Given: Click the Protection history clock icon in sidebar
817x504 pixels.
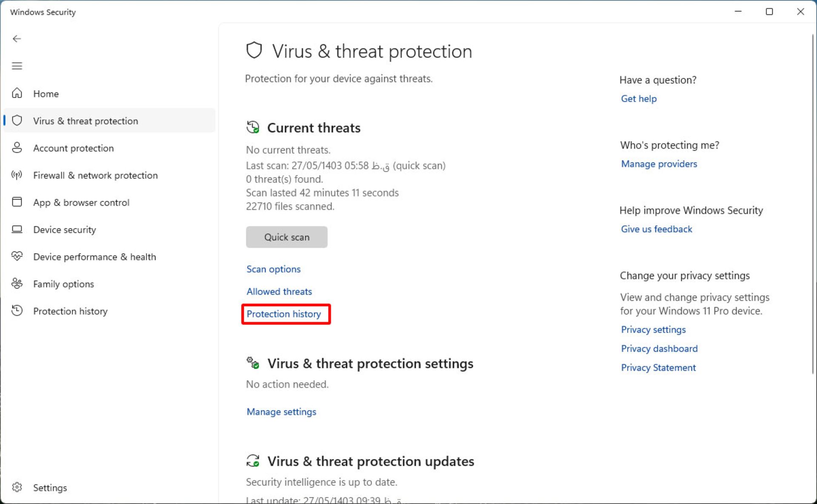Looking at the screenshot, I should 17,310.
